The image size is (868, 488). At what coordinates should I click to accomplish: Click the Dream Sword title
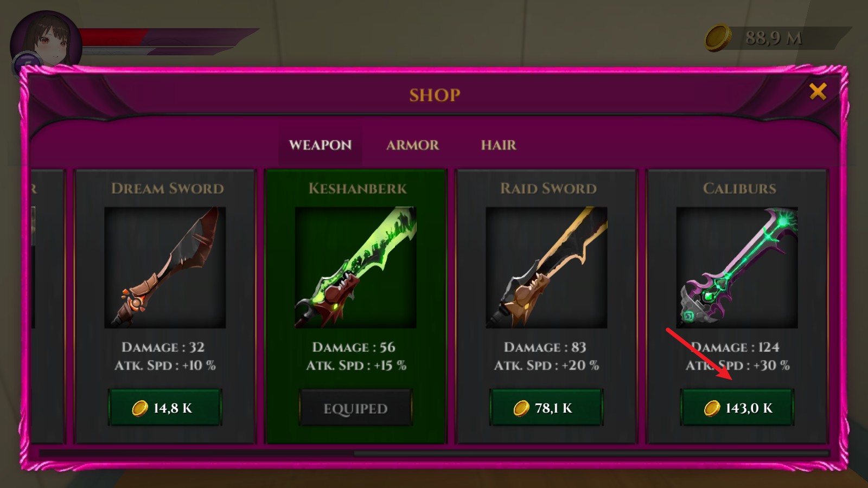tap(167, 188)
